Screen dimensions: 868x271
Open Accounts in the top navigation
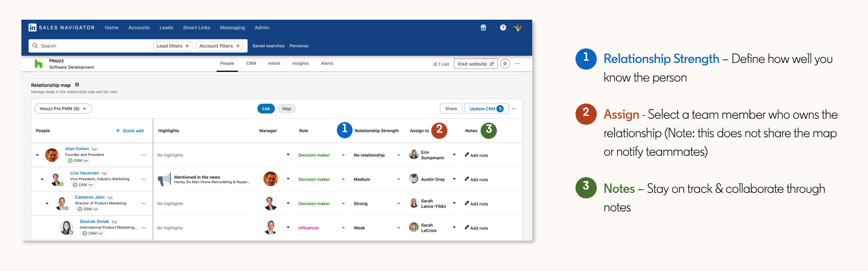(x=139, y=28)
